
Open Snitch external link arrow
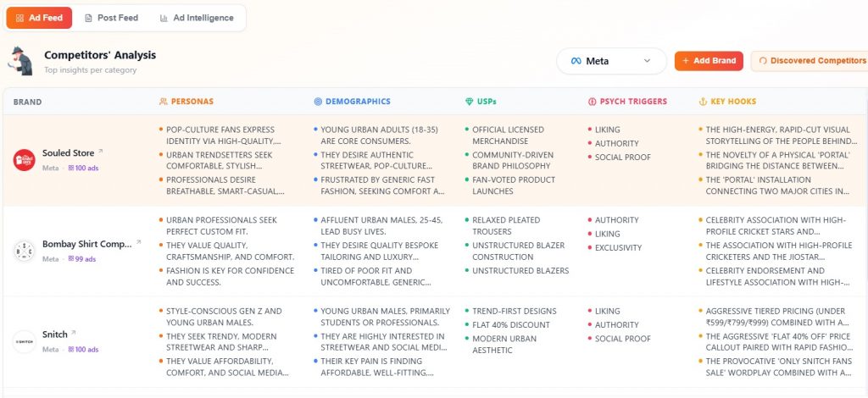74,333
